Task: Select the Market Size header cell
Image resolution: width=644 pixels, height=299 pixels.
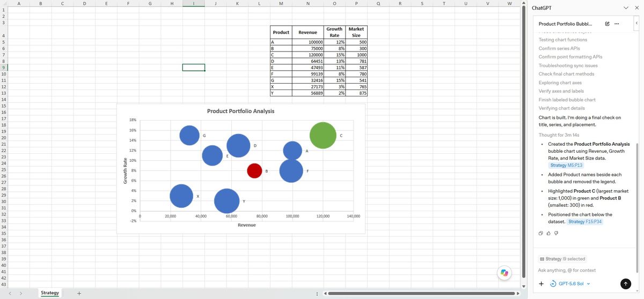Action: [x=356, y=32]
